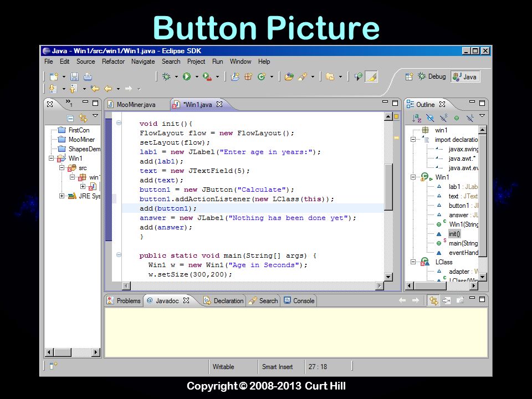Open the Source menu
The image size is (532, 399).
[85, 62]
